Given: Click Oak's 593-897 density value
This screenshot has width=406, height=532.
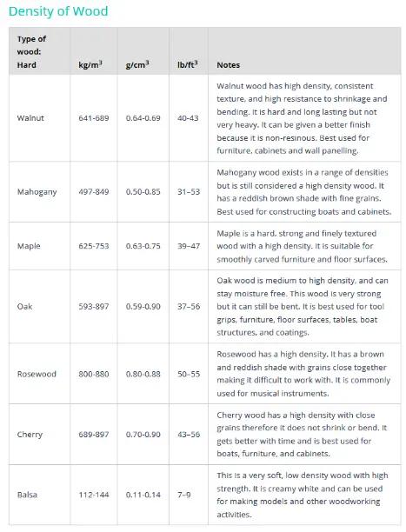Looking at the screenshot, I should point(94,306).
